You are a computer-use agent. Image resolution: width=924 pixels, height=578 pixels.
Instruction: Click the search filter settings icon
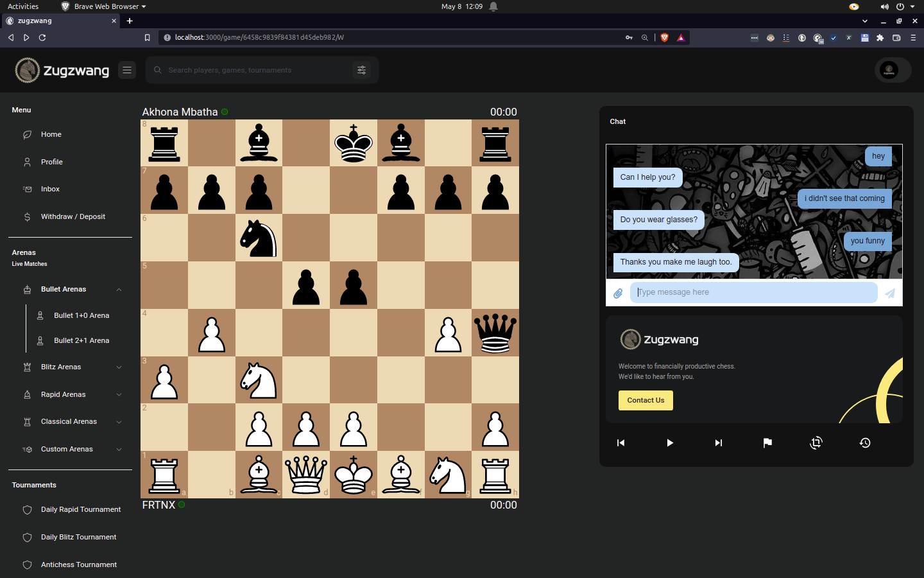(x=361, y=70)
